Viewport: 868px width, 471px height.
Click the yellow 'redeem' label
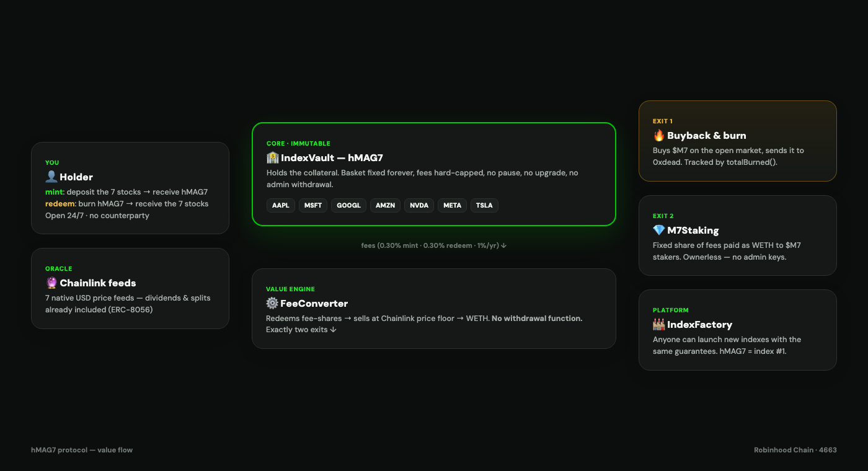click(x=60, y=204)
